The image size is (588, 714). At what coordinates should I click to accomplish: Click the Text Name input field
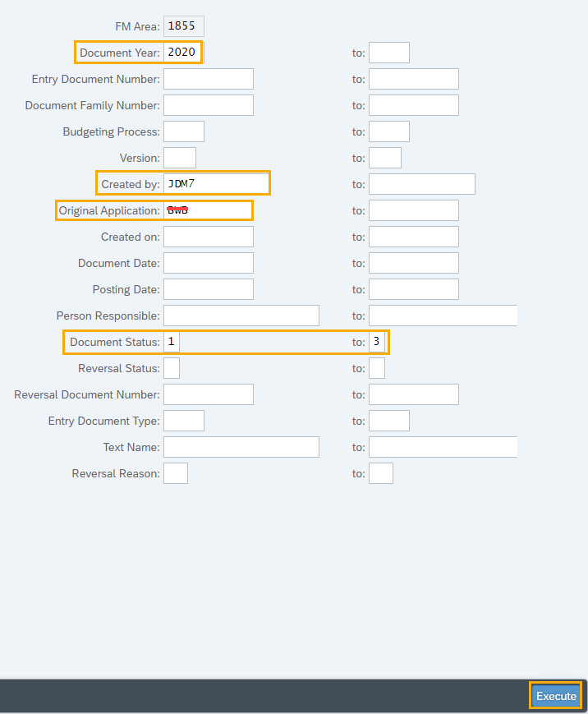click(241, 446)
